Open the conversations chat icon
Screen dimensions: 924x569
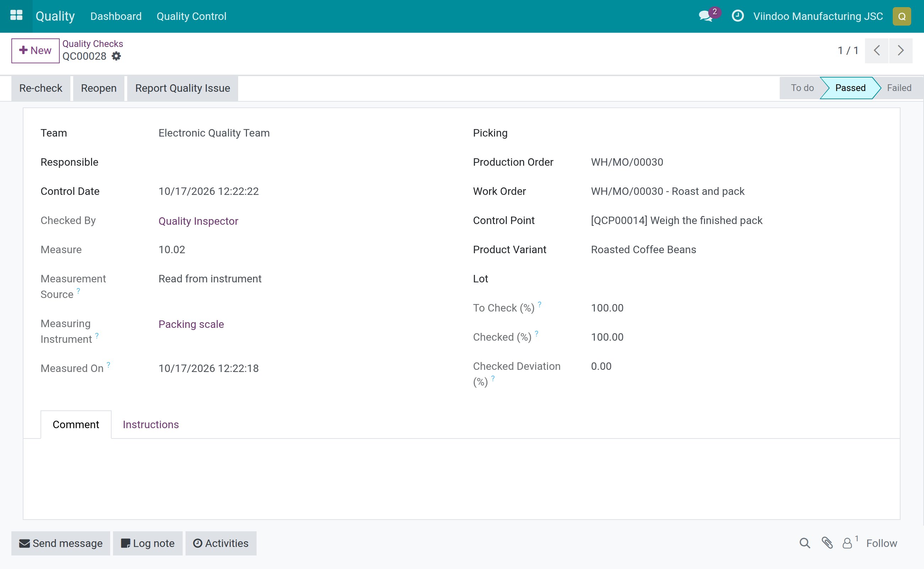[x=706, y=16]
